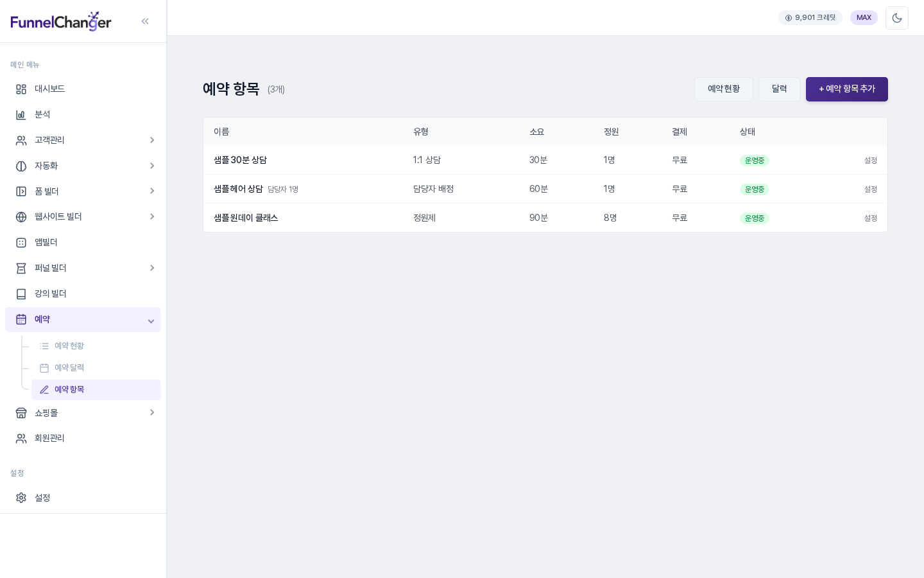
Task: Click the 예약 현황 button in header
Action: tap(724, 89)
